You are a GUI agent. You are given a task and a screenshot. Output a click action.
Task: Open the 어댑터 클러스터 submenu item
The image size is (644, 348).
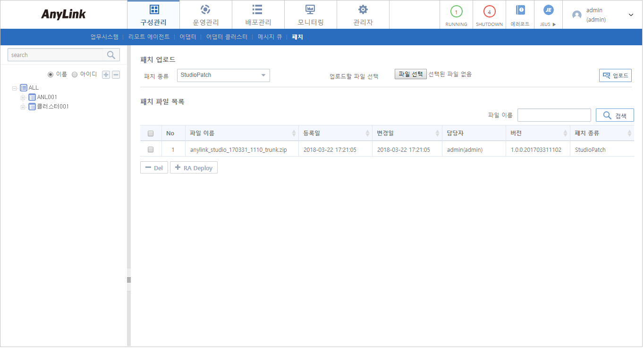coord(227,37)
